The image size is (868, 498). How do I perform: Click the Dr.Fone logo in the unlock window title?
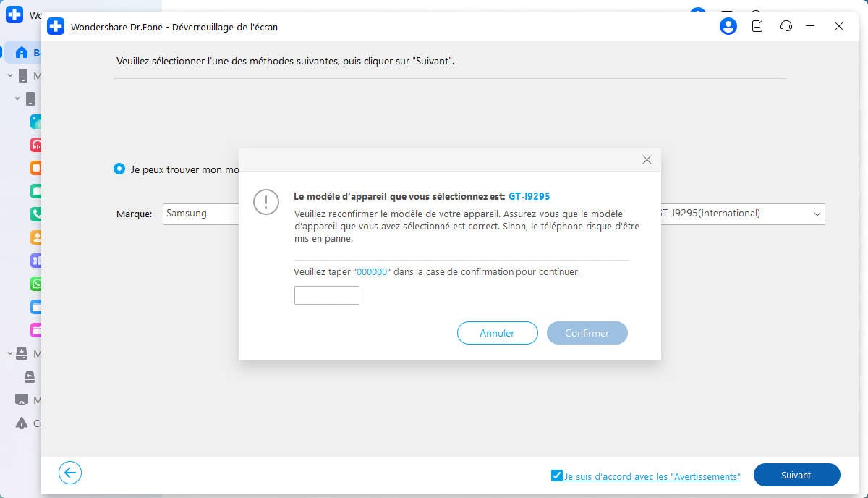click(x=56, y=26)
